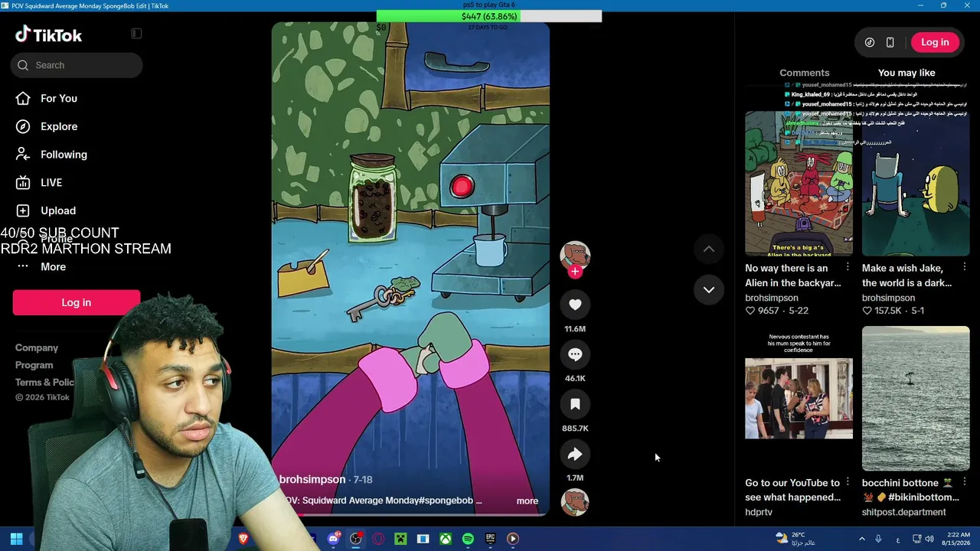This screenshot has width=980, height=551.
Task: Open the Company footer link
Action: (x=37, y=347)
